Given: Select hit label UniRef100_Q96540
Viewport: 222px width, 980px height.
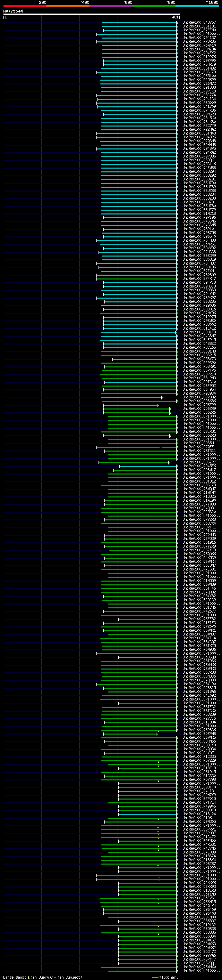Looking at the screenshot, I should (x=199, y=237).
